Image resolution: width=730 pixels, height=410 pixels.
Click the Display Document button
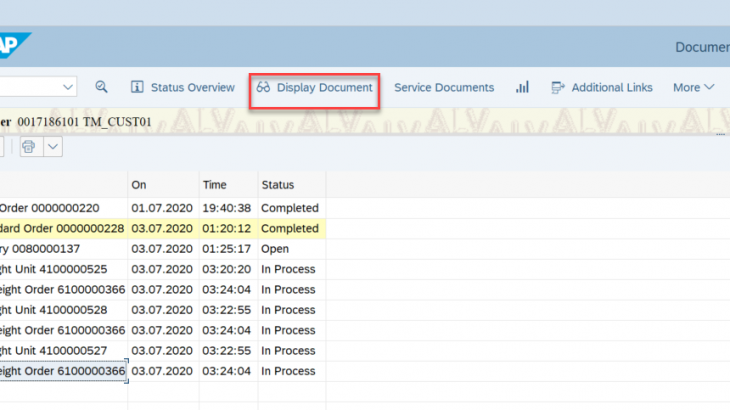pyautogui.click(x=315, y=87)
